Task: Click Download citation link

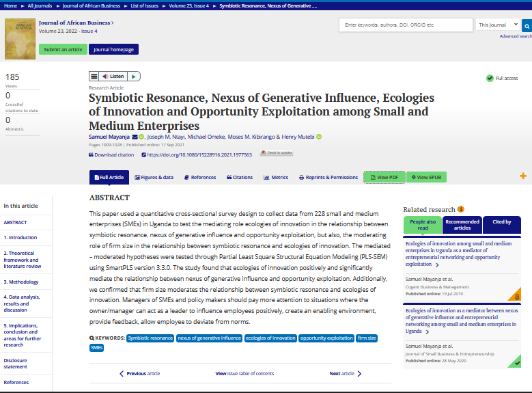Action: [x=112, y=155]
